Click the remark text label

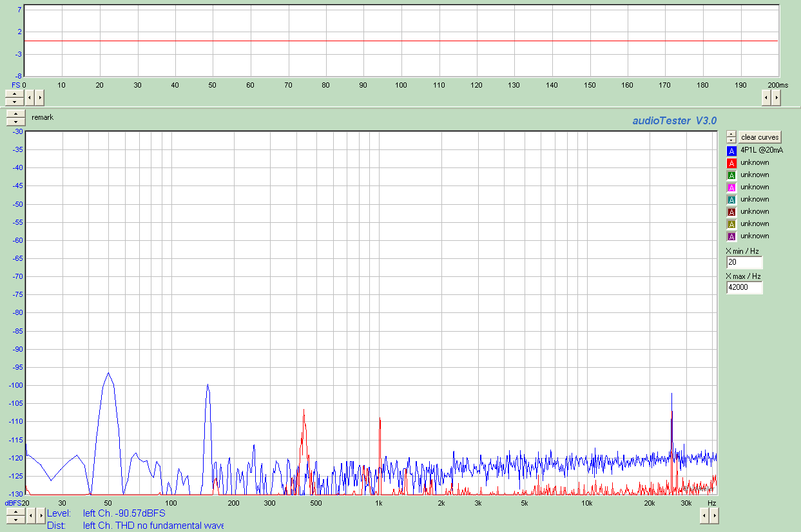coord(43,118)
